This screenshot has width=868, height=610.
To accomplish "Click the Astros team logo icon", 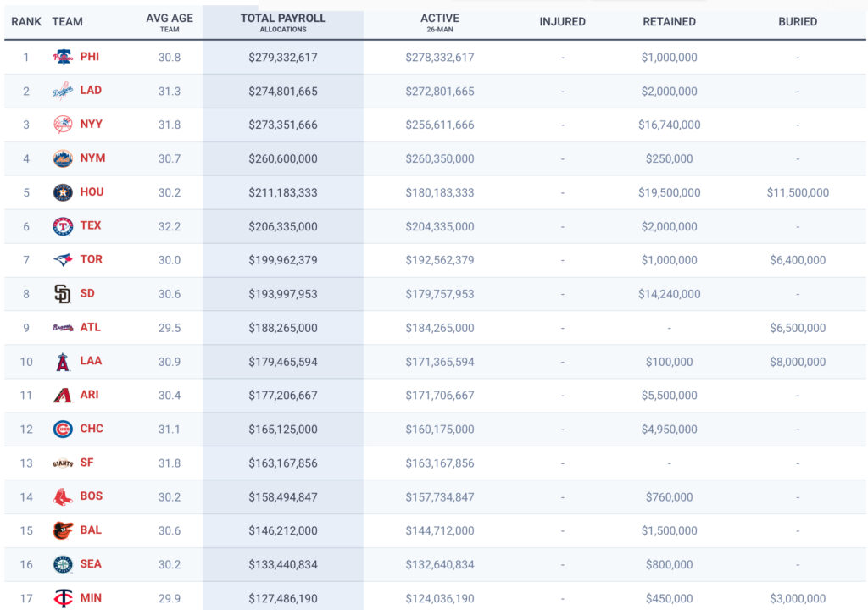I will (63, 192).
